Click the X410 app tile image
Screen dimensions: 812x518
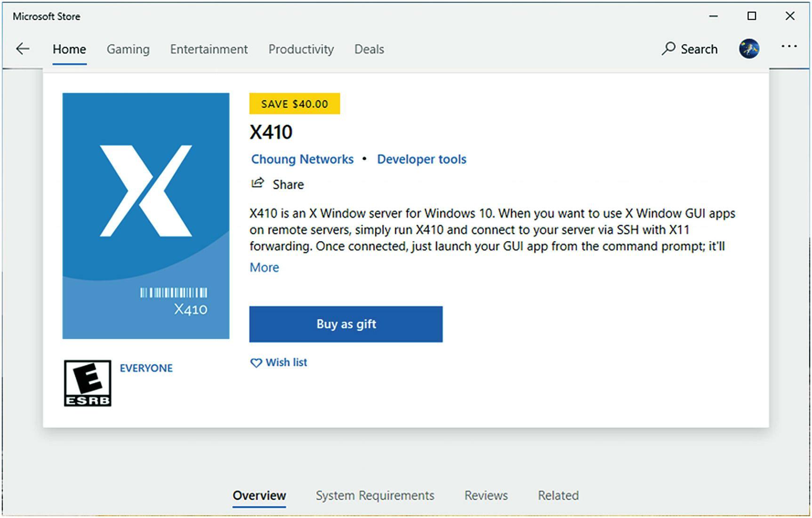coord(146,215)
